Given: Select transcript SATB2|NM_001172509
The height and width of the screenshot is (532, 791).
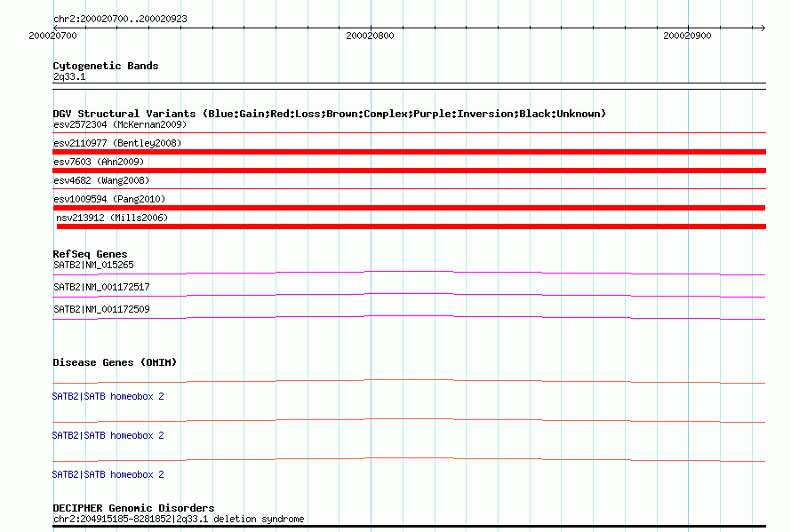Looking at the screenshot, I should pos(101,310).
